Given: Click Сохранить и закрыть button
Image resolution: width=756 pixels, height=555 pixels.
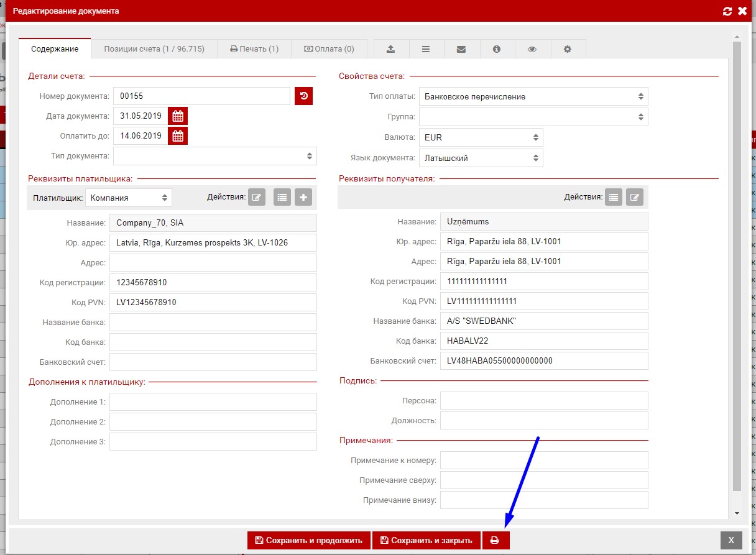Looking at the screenshot, I should pyautogui.click(x=426, y=540).
